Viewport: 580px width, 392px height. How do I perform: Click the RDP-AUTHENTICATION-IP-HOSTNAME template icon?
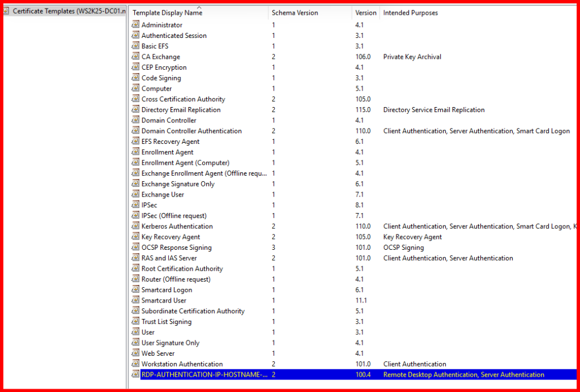tap(135, 374)
